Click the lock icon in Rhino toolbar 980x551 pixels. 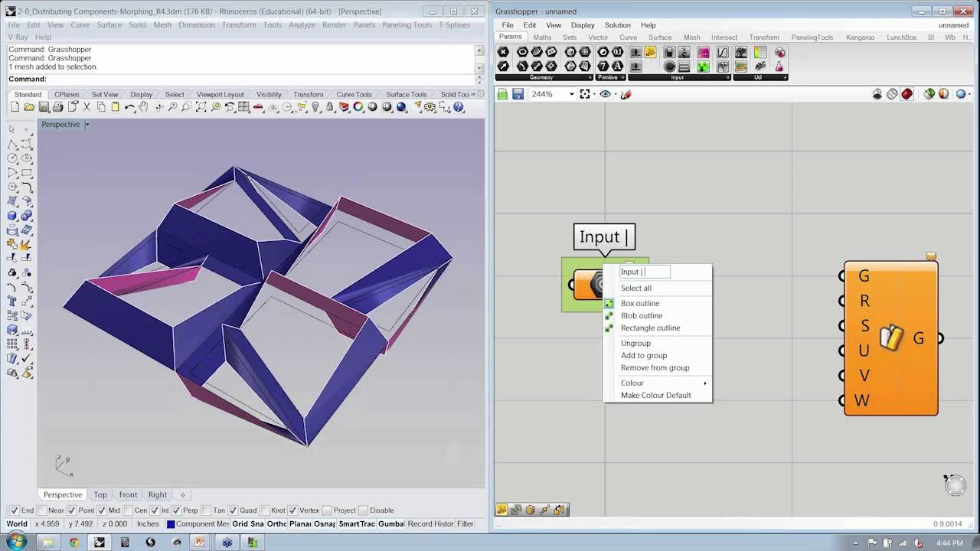pos(329,107)
